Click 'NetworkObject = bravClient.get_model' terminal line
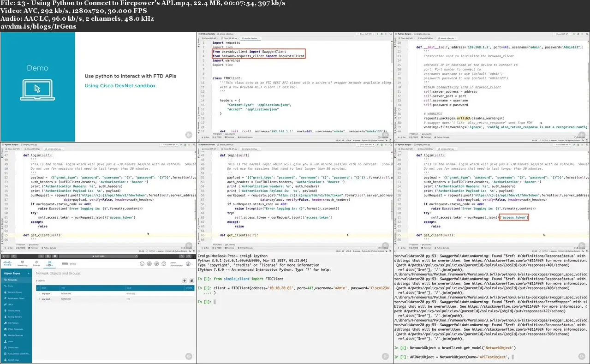The height and width of the screenshot is (364, 590). click(x=455, y=347)
